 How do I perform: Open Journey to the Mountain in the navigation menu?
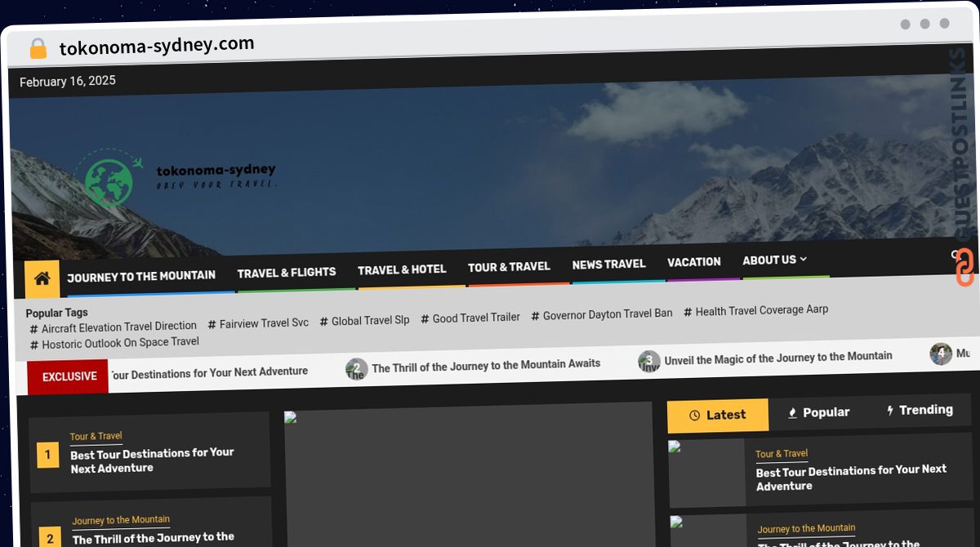coord(141,277)
